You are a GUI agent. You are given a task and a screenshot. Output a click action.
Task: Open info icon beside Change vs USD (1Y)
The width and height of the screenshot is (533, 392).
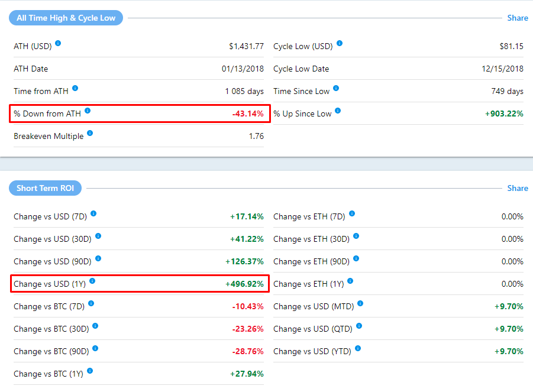(x=92, y=281)
